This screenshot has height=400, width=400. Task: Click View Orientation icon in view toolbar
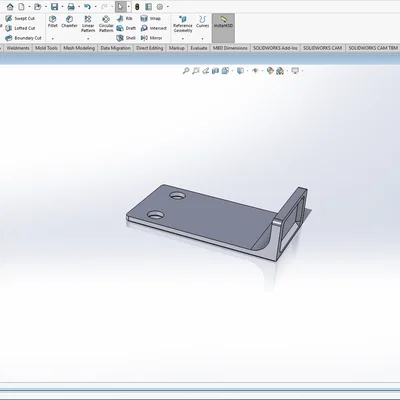(225, 70)
